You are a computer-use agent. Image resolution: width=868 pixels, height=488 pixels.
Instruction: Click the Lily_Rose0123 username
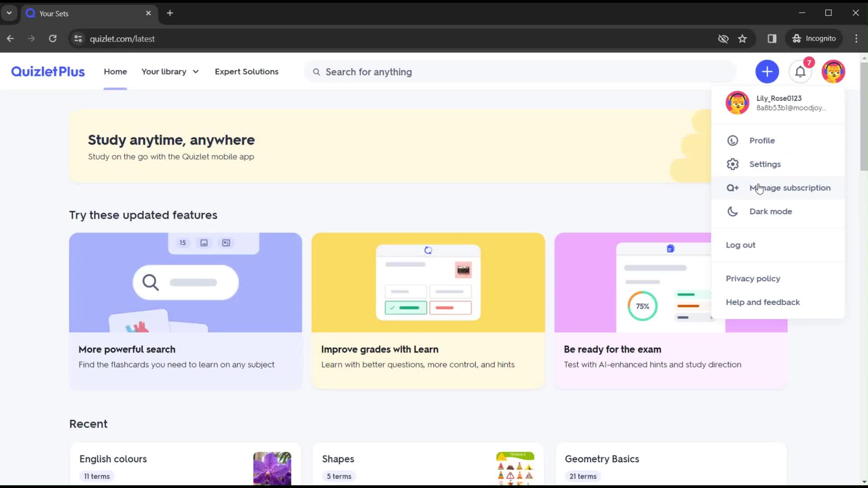[779, 98]
